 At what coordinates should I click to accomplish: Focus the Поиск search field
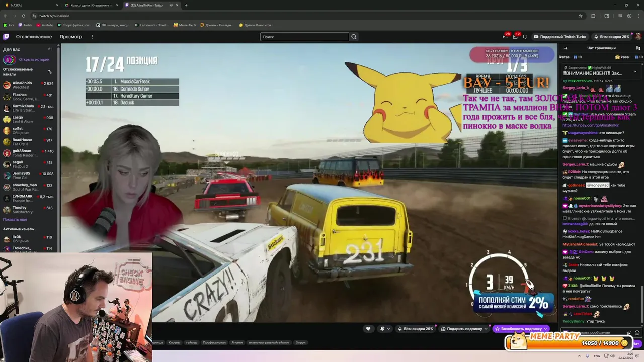[304, 37]
